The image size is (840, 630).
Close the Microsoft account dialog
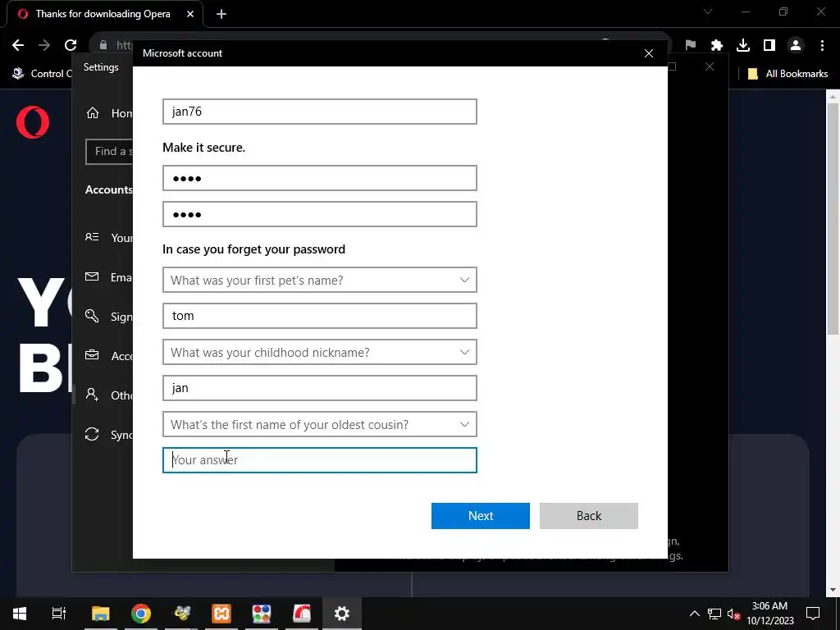pos(648,53)
